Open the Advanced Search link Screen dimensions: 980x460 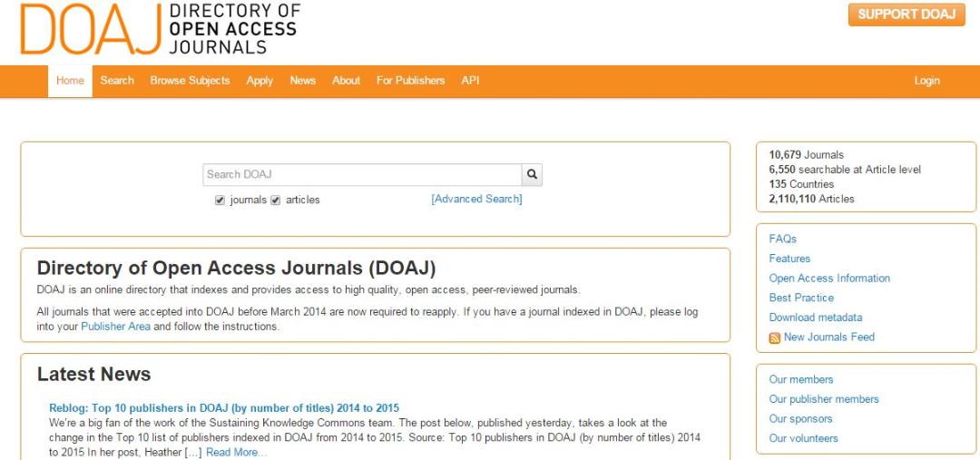477,199
